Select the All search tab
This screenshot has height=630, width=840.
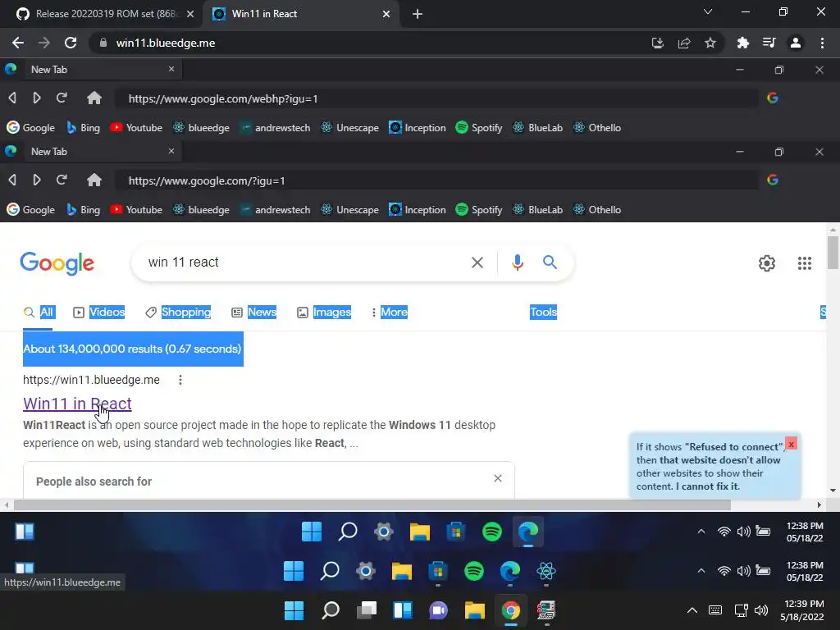coord(39,313)
